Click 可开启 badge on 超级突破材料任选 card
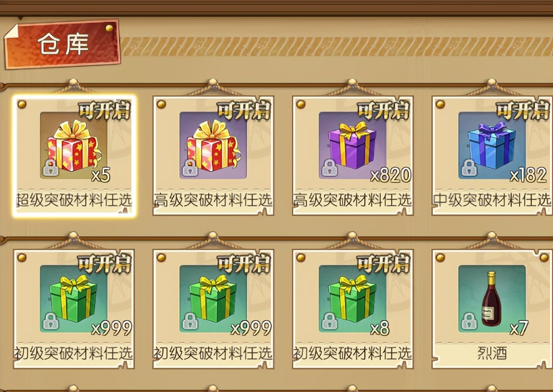This screenshot has height=392, width=553. pos(104,110)
